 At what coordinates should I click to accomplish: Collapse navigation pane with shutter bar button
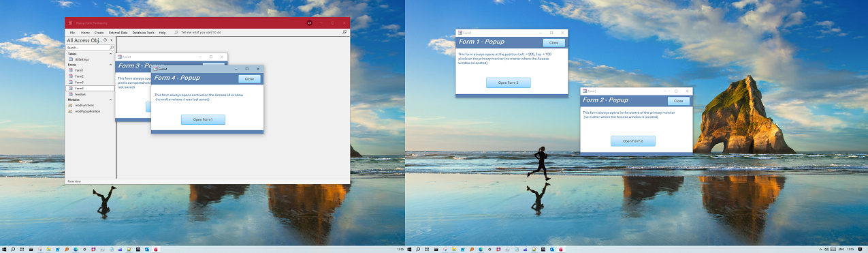tap(112, 40)
